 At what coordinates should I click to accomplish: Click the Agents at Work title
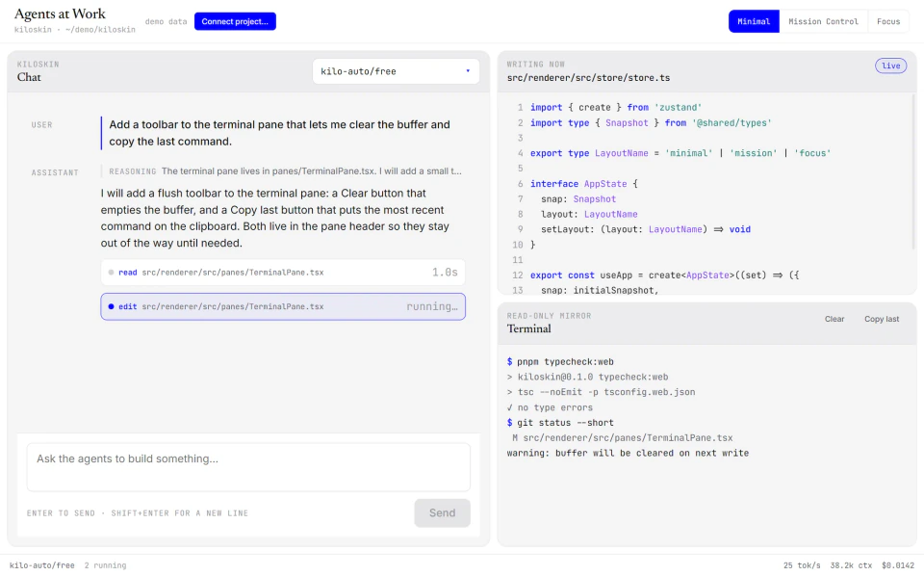coord(60,13)
